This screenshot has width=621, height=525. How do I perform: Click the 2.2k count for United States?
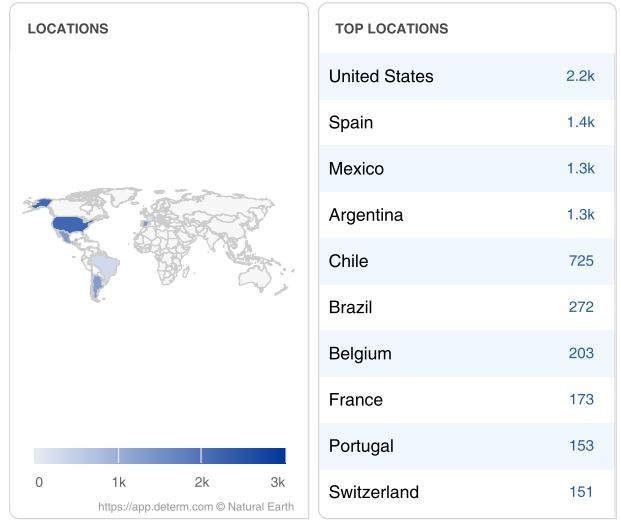[x=580, y=76]
